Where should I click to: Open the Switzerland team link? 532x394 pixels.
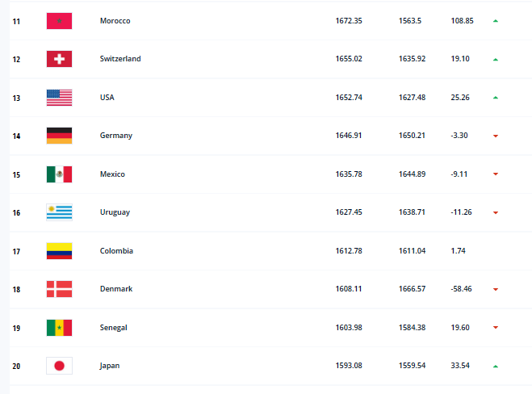(x=119, y=59)
